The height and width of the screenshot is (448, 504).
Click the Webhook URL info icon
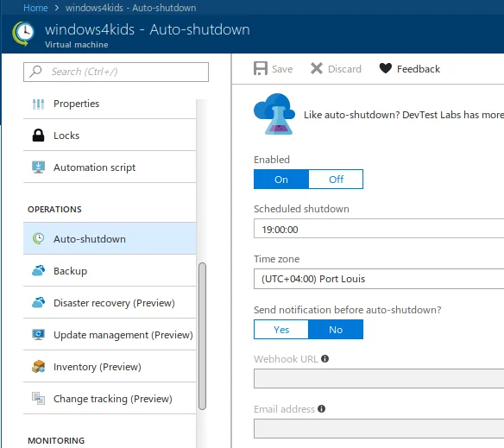click(325, 358)
